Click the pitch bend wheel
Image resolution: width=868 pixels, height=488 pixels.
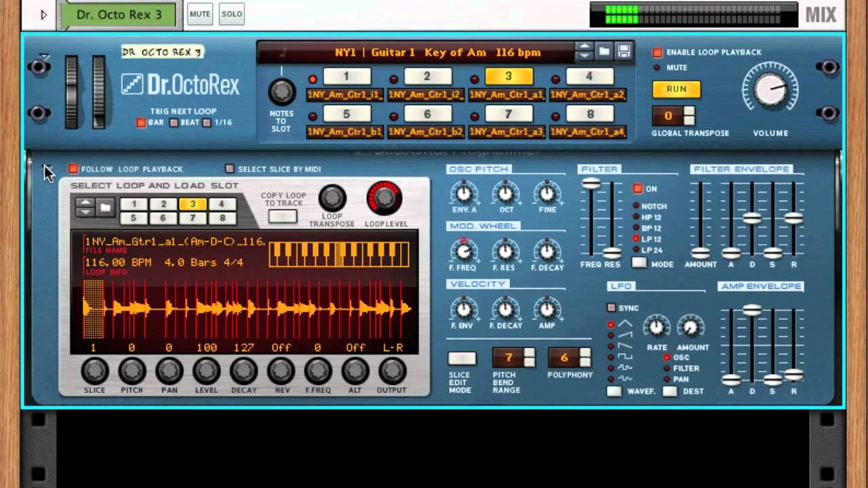[71, 92]
